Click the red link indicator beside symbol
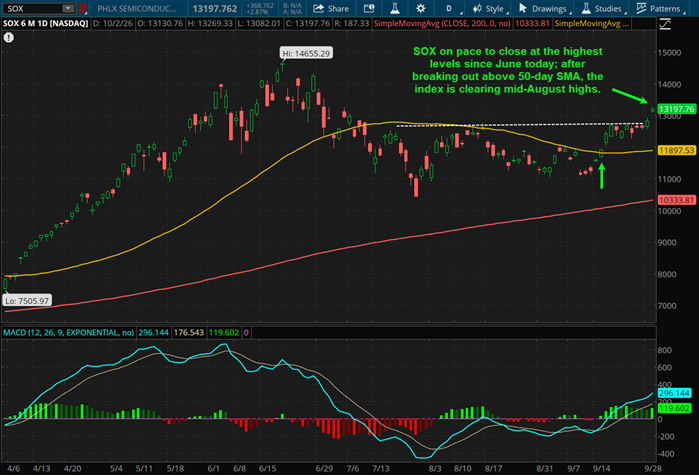 coord(82,8)
